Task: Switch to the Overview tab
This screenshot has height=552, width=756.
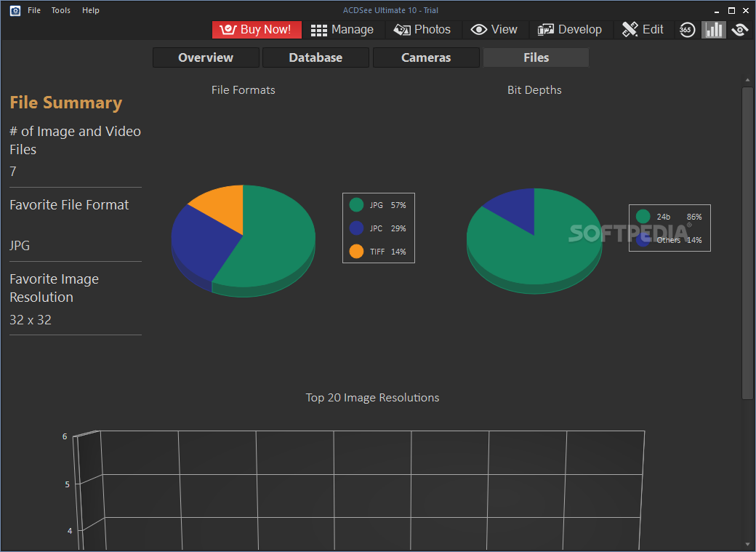Action: (x=206, y=57)
